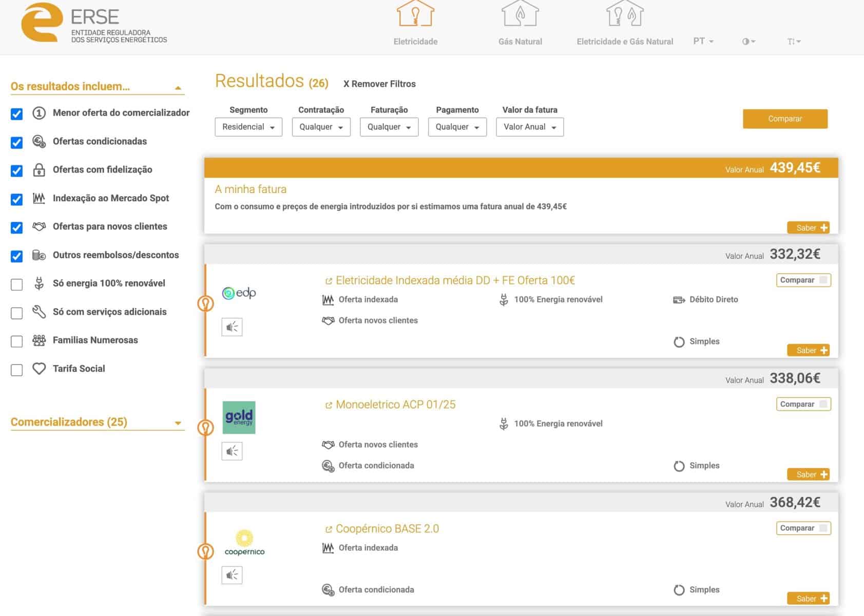Open the text size icon in header
The width and height of the screenshot is (864, 616).
(794, 42)
